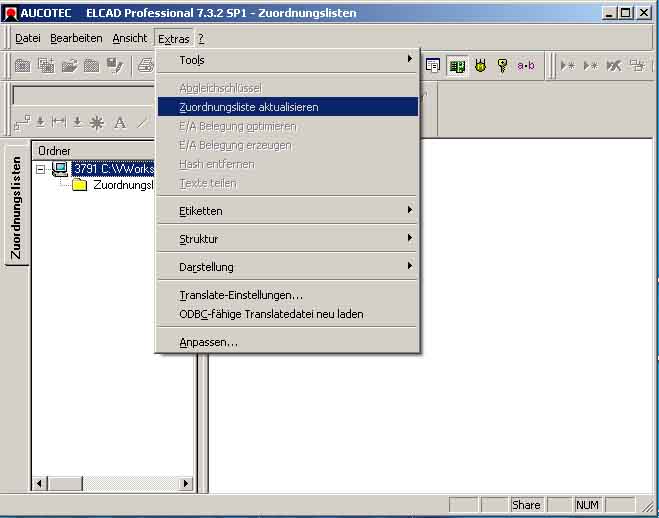
Task: Minimize the ELCAD window
Action: tap(609, 13)
